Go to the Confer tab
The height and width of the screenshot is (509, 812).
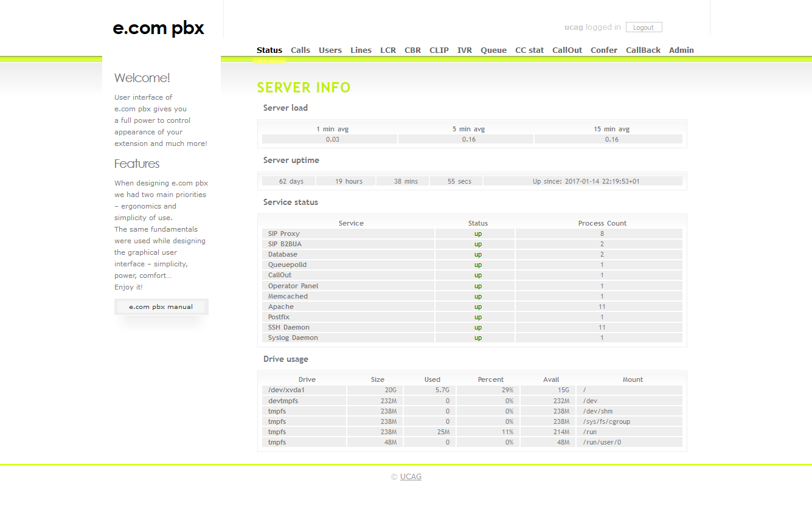coord(604,50)
